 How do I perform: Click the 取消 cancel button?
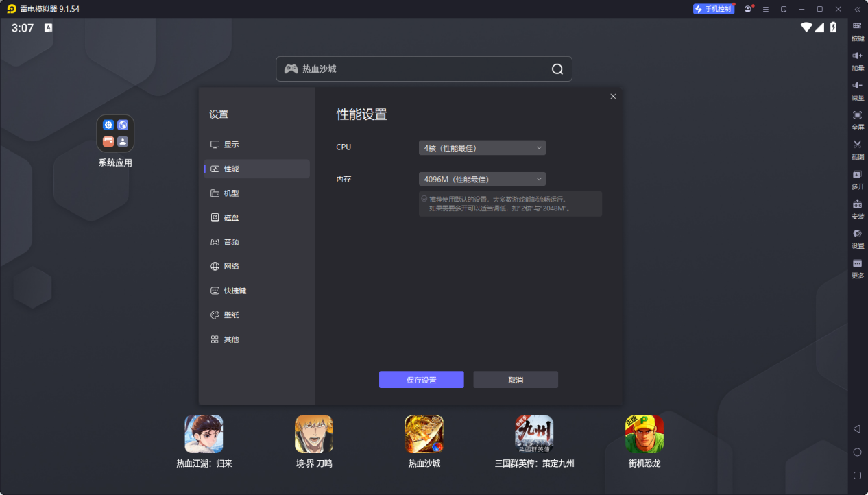tap(515, 379)
